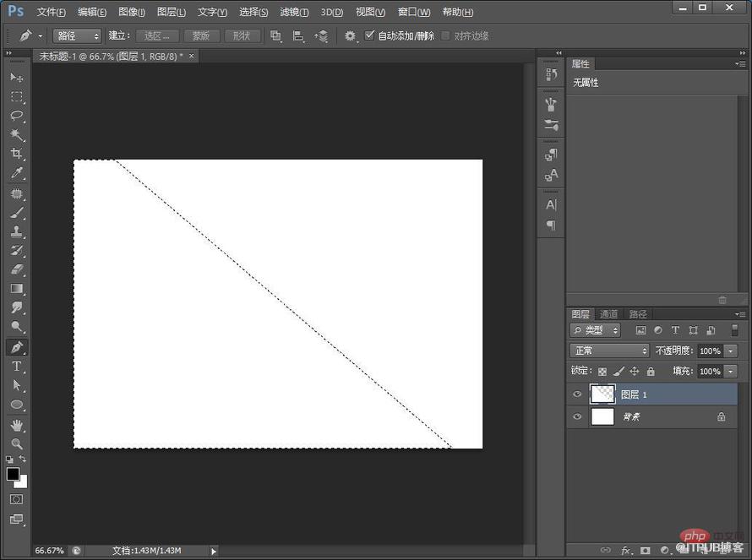Viewport: 752px width, 560px height.
Task: Click the 蒙版 button
Action: tap(201, 36)
